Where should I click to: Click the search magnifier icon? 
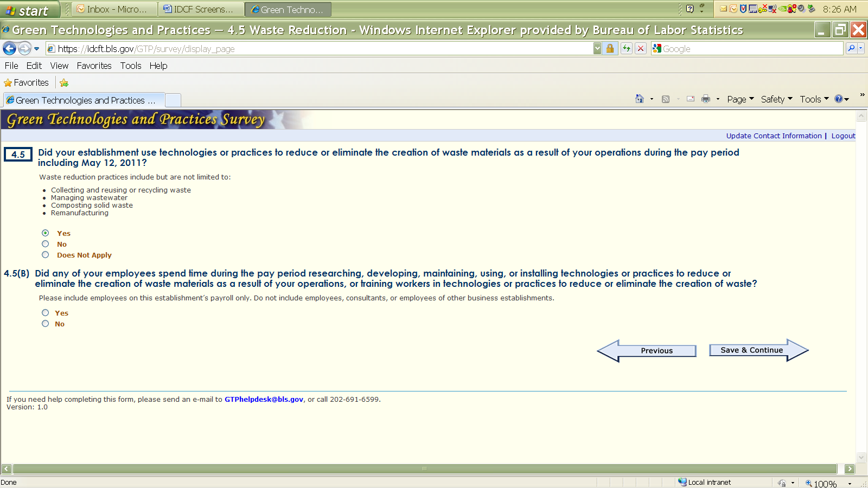(x=851, y=49)
